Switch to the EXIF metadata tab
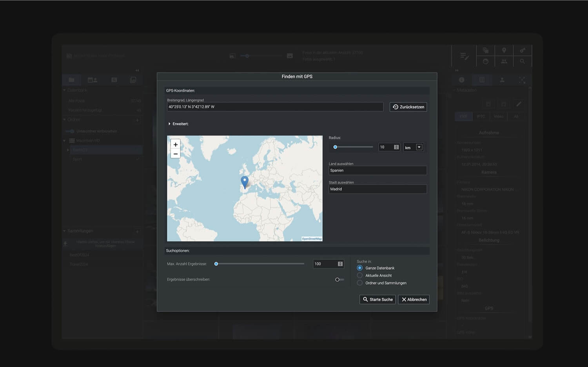This screenshot has width=588, height=367. point(463,116)
